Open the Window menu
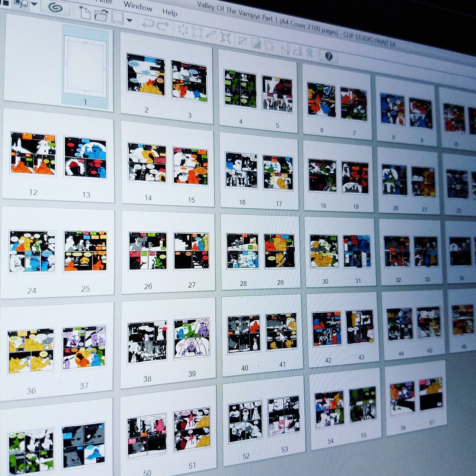The height and width of the screenshot is (476, 476). tap(138, 6)
